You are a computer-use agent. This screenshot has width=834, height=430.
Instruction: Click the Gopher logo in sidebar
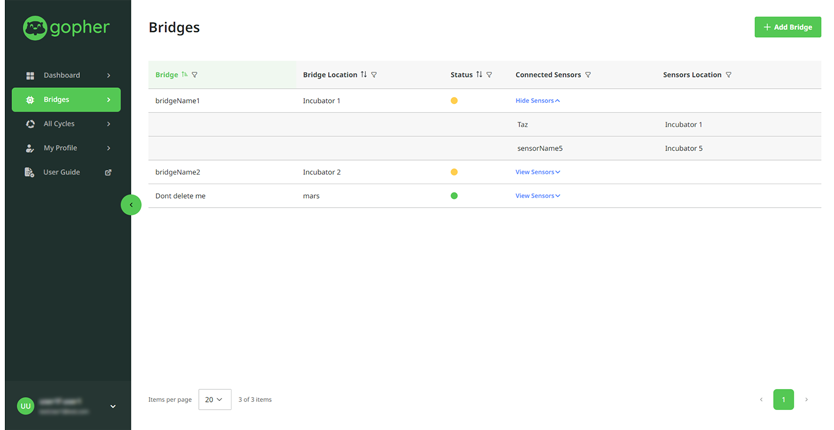coord(67,28)
